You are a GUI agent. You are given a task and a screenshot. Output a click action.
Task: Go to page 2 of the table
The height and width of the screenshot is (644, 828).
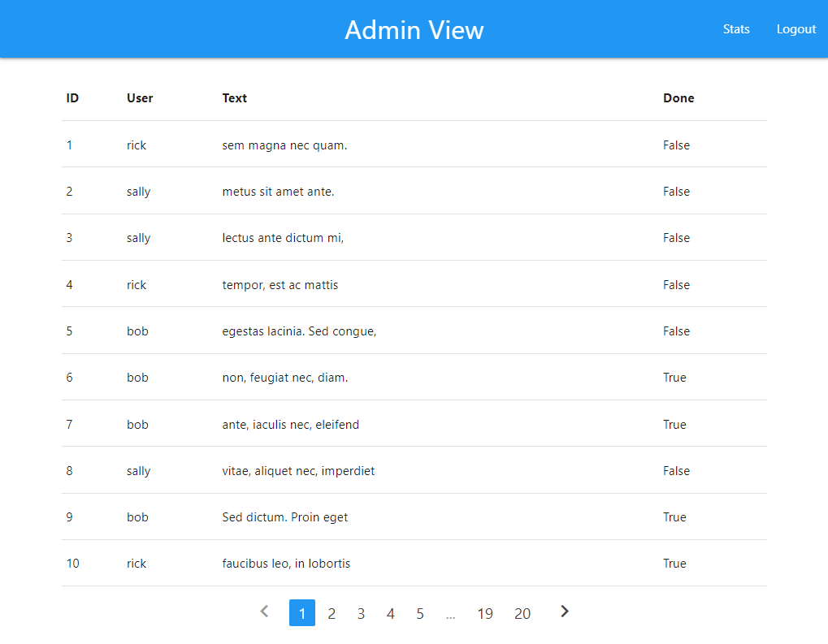(x=332, y=613)
